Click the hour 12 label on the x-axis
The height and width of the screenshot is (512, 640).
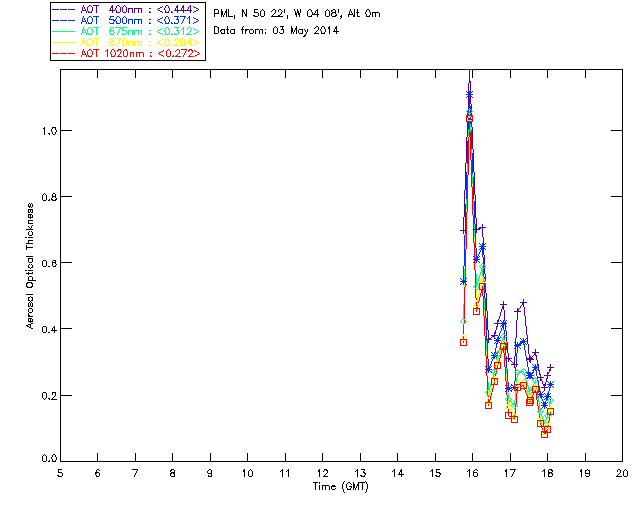322,473
